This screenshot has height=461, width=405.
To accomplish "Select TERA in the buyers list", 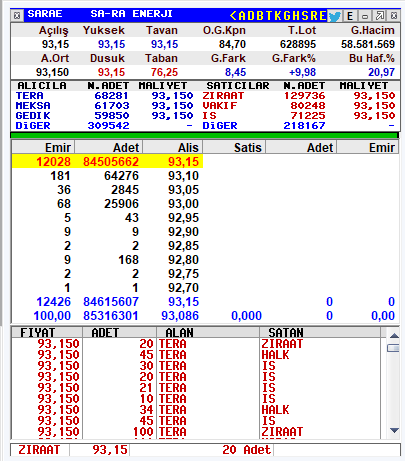I will [x=30, y=96].
